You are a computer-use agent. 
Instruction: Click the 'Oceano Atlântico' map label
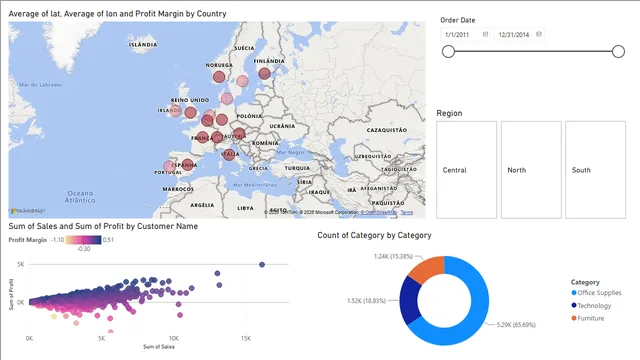[x=80, y=197]
